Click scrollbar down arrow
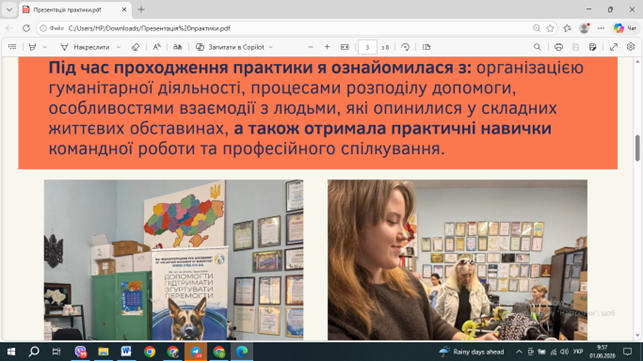Image resolution: width=643 pixels, height=361 pixels. coord(638,336)
